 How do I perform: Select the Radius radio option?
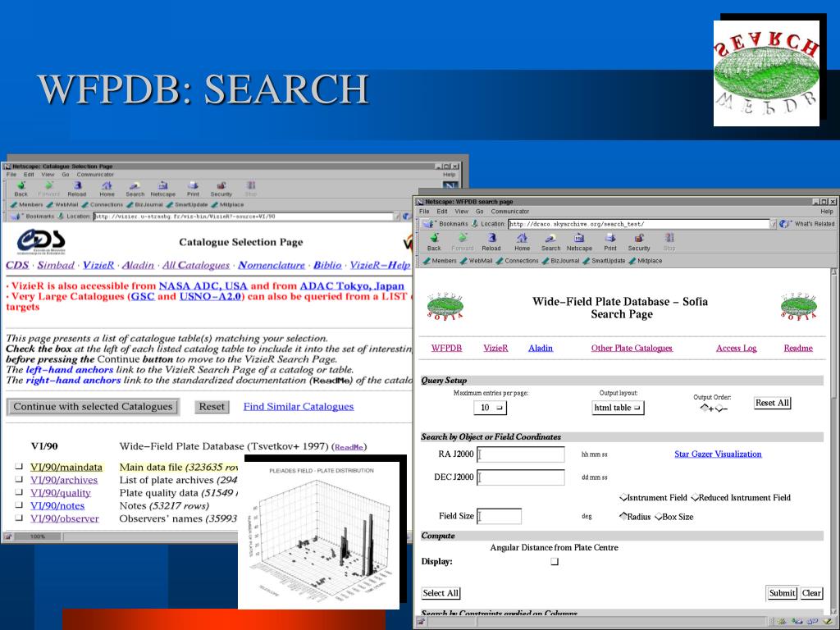click(x=623, y=517)
